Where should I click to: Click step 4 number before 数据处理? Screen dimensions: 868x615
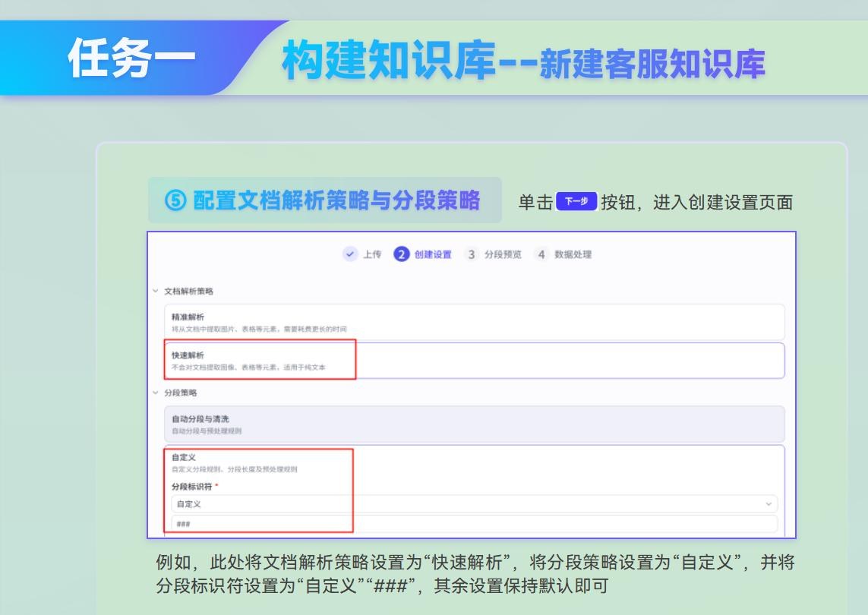click(541, 254)
